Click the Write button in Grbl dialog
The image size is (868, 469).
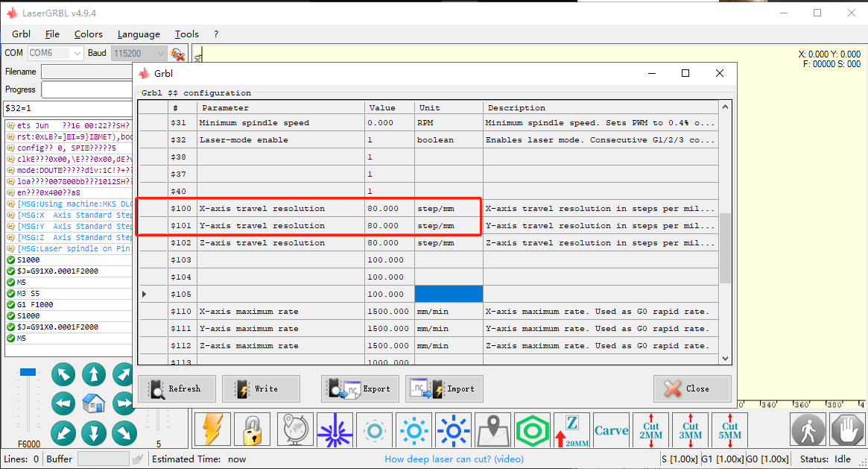click(261, 388)
